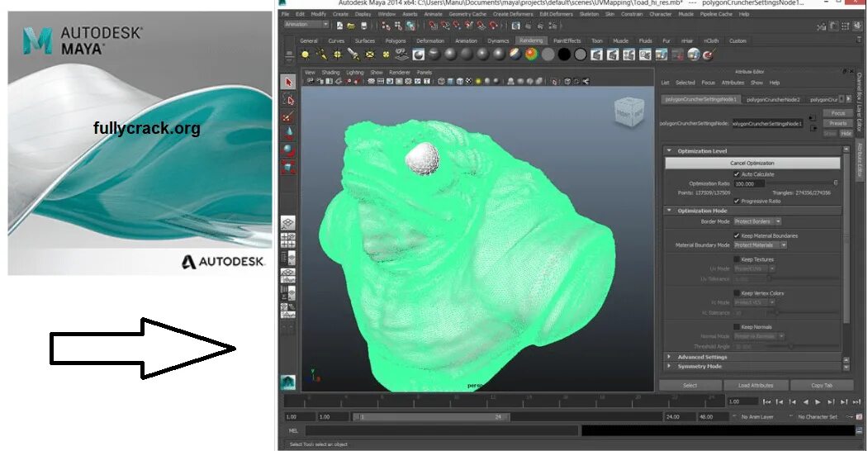Open the Script Editor icon at bottom right
The image size is (868, 451).
tap(859, 430)
